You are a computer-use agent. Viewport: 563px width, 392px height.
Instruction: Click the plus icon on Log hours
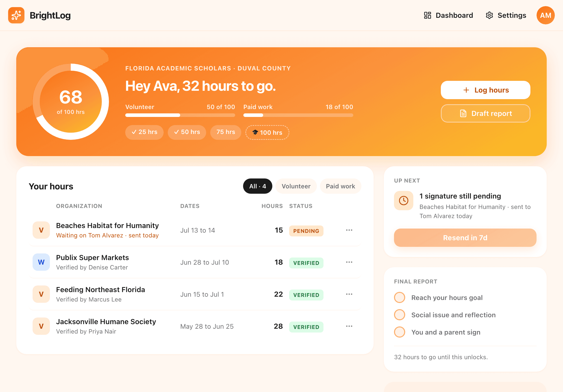(x=466, y=90)
